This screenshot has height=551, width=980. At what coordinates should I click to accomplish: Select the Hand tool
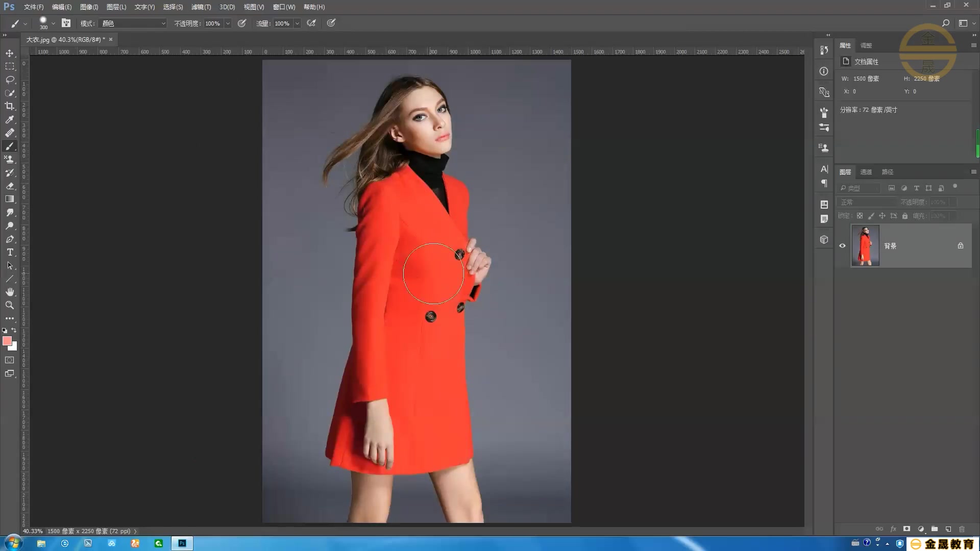tap(10, 292)
